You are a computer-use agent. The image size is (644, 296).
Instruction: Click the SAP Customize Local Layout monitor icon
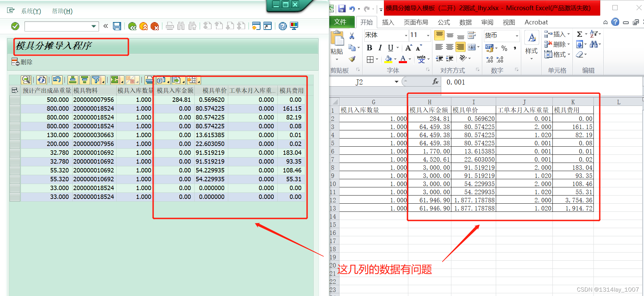click(x=294, y=26)
